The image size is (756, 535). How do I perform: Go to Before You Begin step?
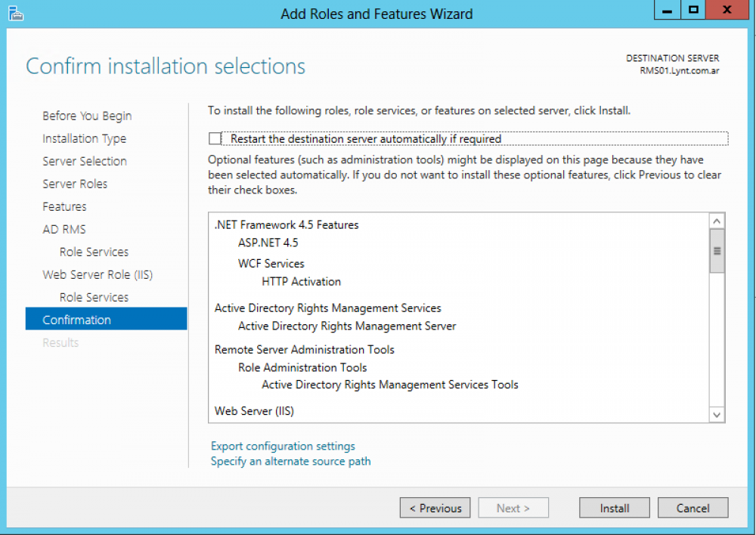[x=87, y=116]
